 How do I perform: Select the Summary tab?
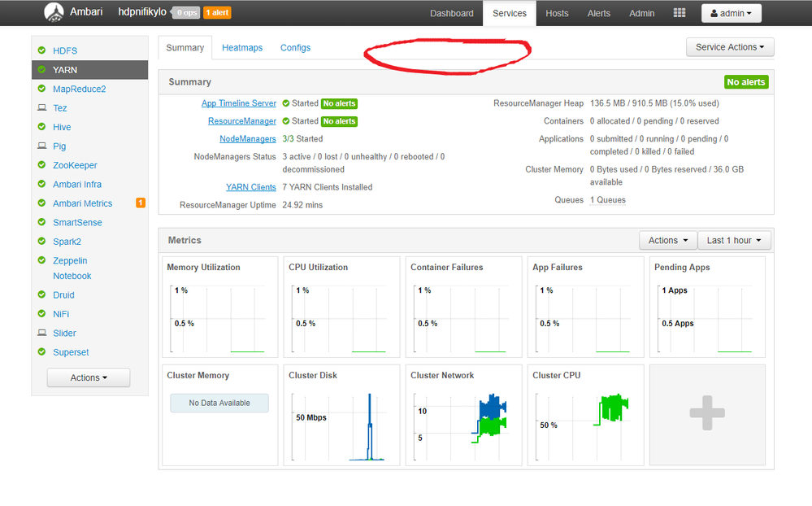[x=185, y=48]
